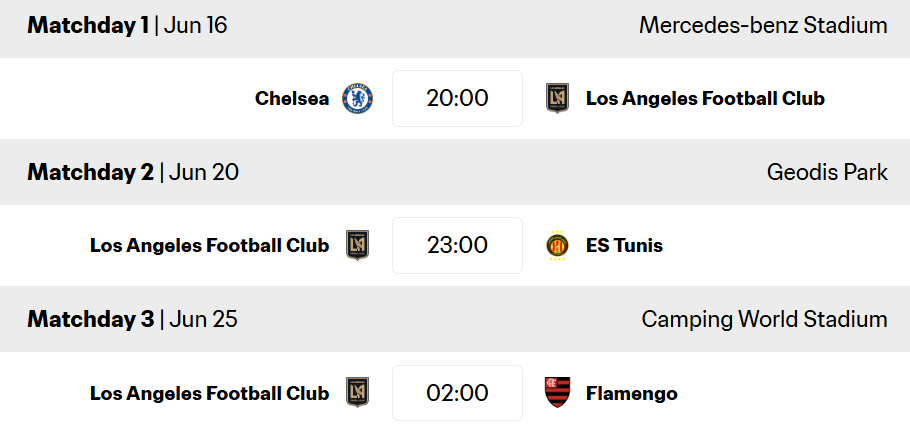Image resolution: width=910 pixels, height=429 pixels.
Task: Click the Camping World Stadium venue label
Action: (x=764, y=319)
